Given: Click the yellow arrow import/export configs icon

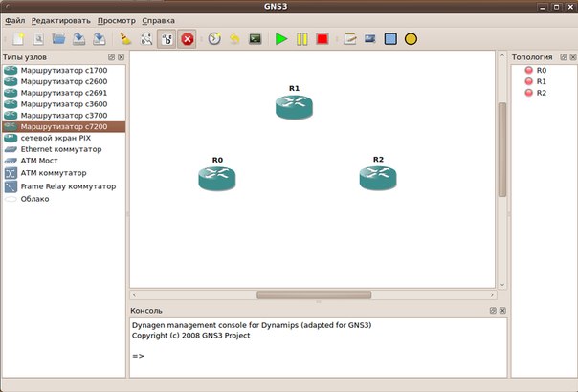Looking at the screenshot, I should [234, 38].
